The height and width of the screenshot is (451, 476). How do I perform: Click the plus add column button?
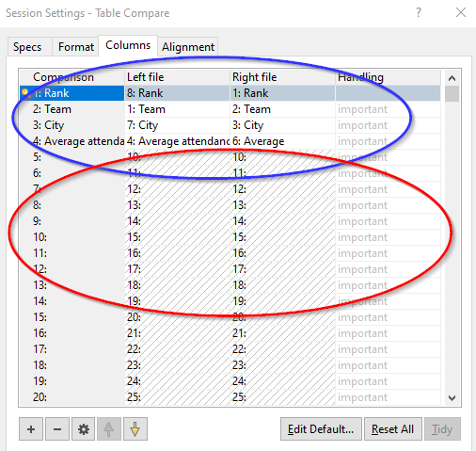[31, 428]
